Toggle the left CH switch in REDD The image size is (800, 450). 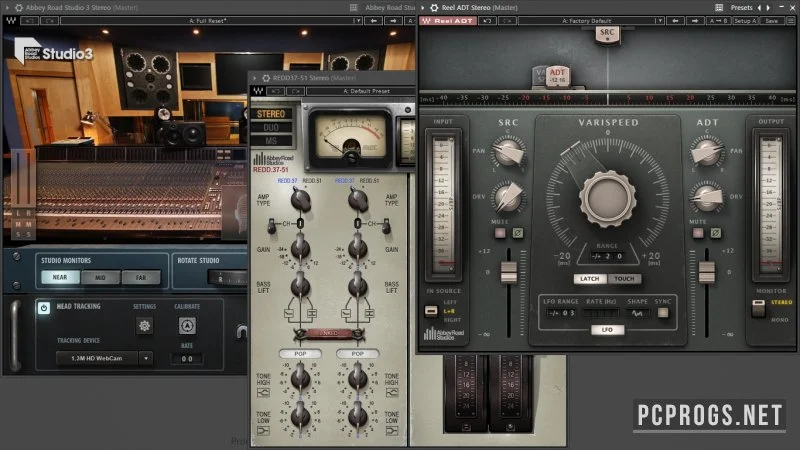coord(272,225)
